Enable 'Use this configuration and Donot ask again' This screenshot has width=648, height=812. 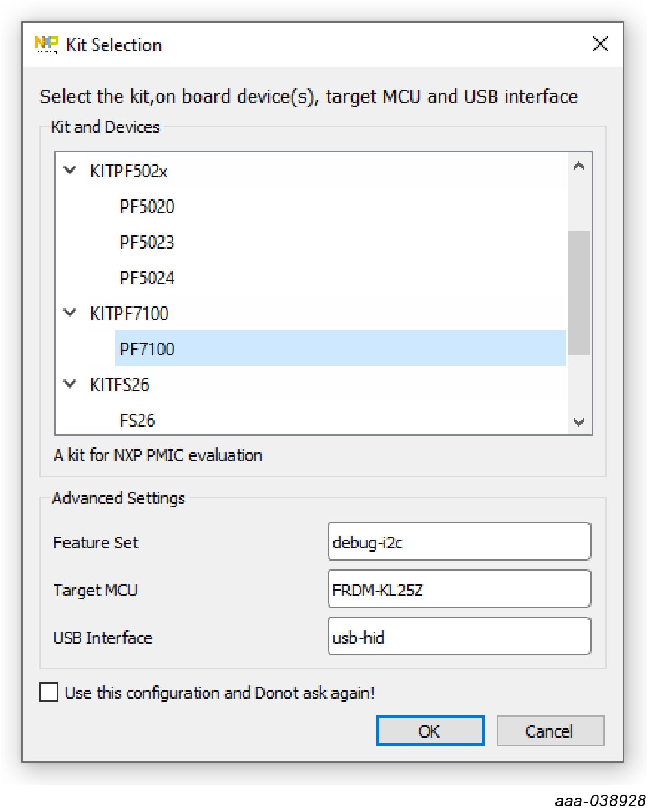49,692
